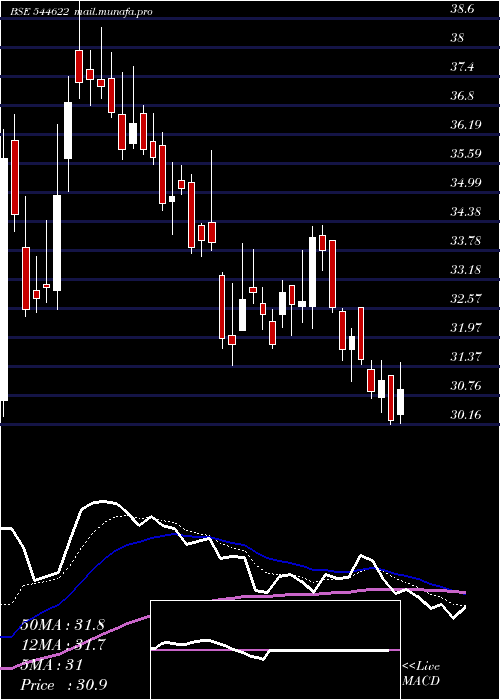Click the 31.97 price axis label
500x700 pixels.
466,328
